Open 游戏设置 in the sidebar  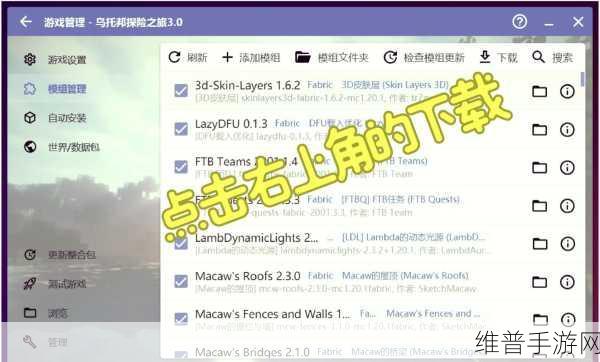[55, 60]
